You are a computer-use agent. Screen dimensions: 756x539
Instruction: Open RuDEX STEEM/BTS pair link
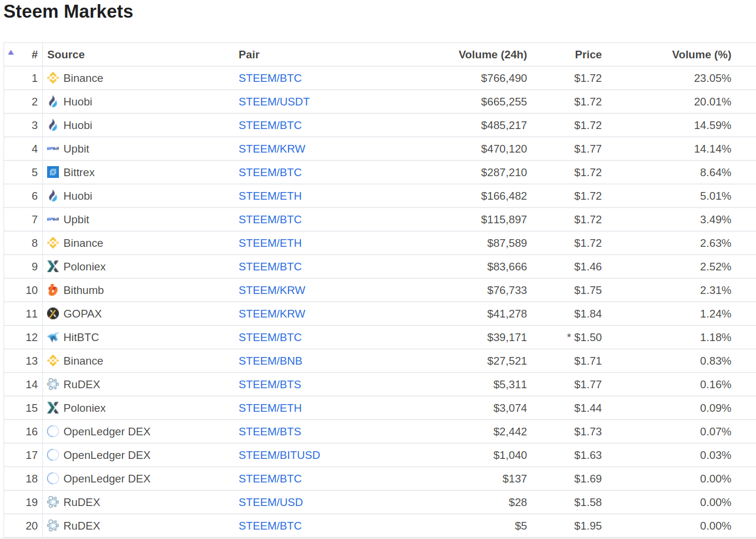270,385
